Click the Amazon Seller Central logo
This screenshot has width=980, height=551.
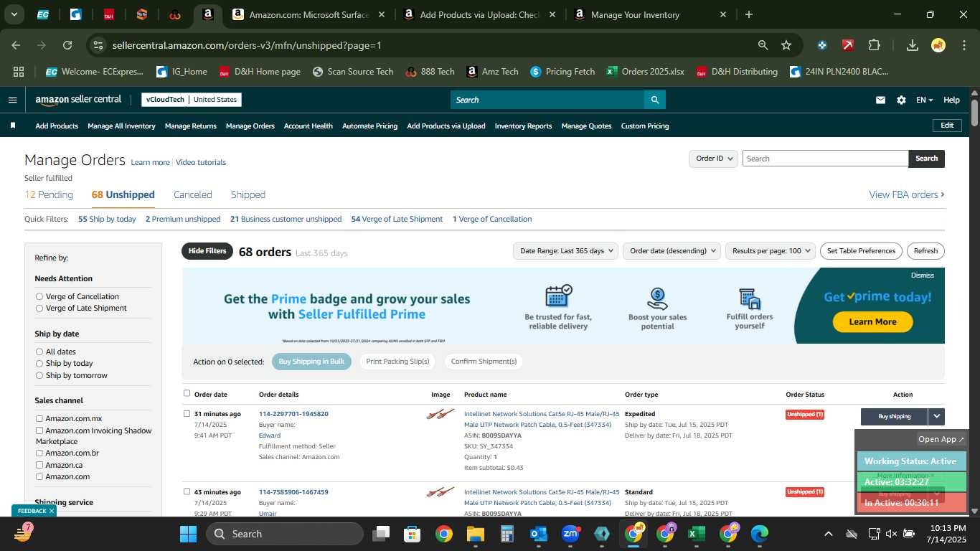(78, 100)
